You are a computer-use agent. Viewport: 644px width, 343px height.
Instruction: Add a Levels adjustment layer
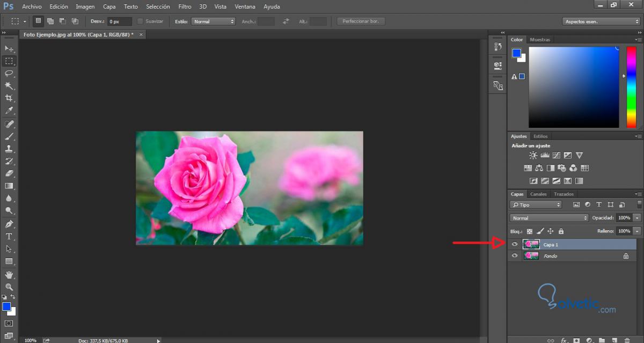[x=545, y=155]
